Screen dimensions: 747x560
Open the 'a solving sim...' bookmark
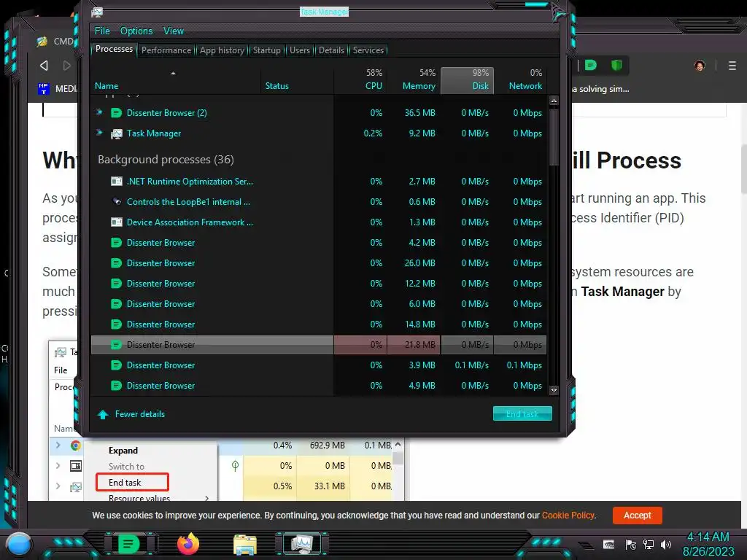[600, 89]
